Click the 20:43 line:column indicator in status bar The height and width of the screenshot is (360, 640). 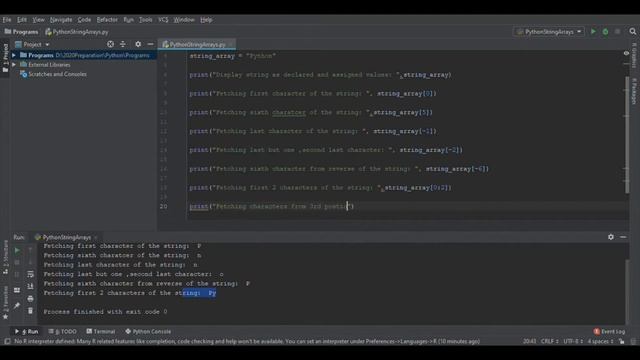529,341
